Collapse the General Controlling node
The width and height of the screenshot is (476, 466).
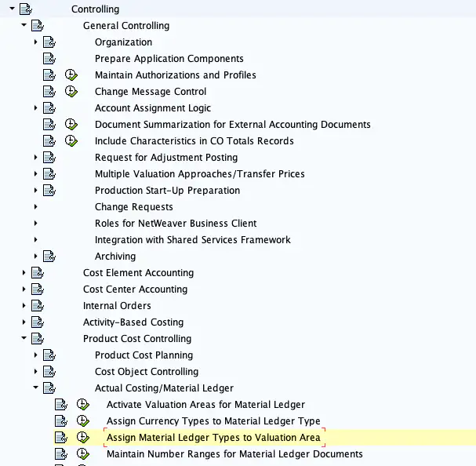[24, 25]
